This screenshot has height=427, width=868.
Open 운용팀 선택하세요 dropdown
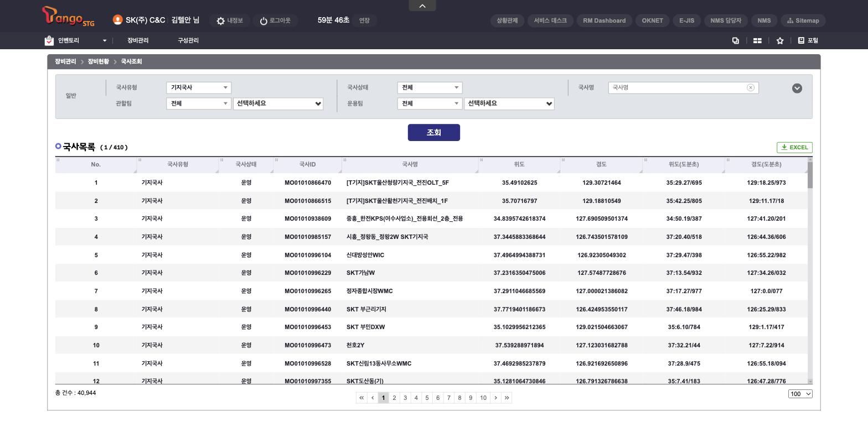click(x=509, y=103)
